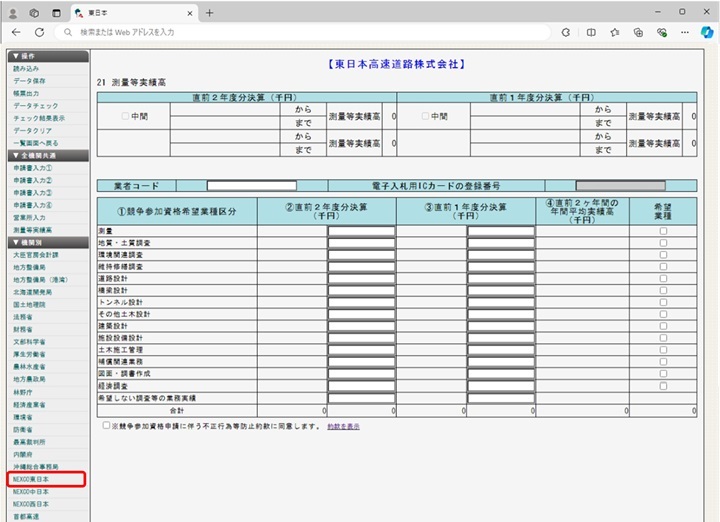This screenshot has height=522, width=720.
Task: Open the tab actions menu icon
Action: point(56,13)
